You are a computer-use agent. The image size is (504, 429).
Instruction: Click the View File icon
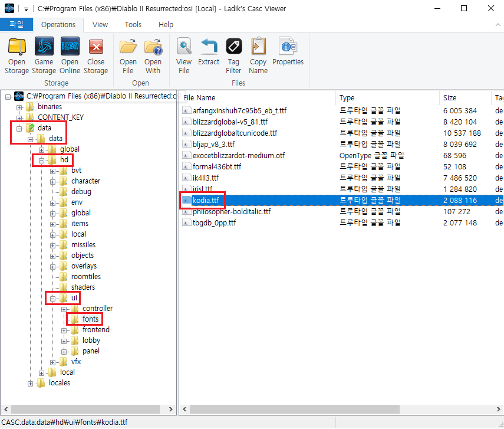coord(184,47)
